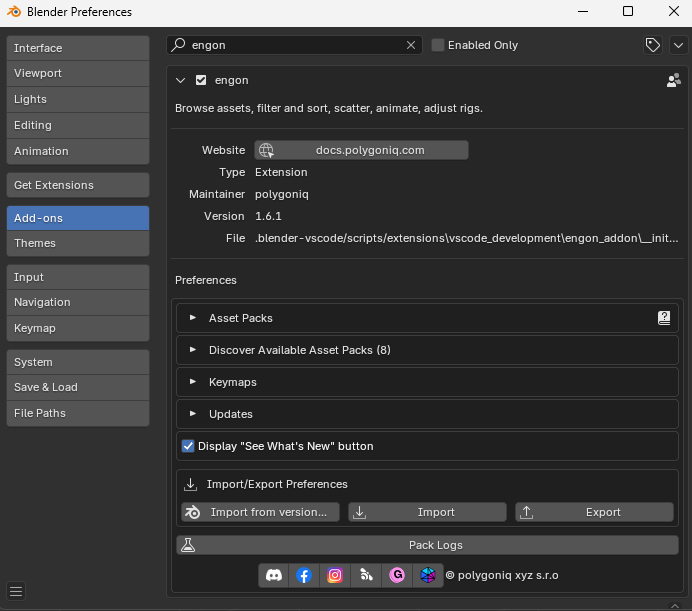Click the Import/Export Preferences download icon
Image resolution: width=692 pixels, height=611 pixels.
190,484
